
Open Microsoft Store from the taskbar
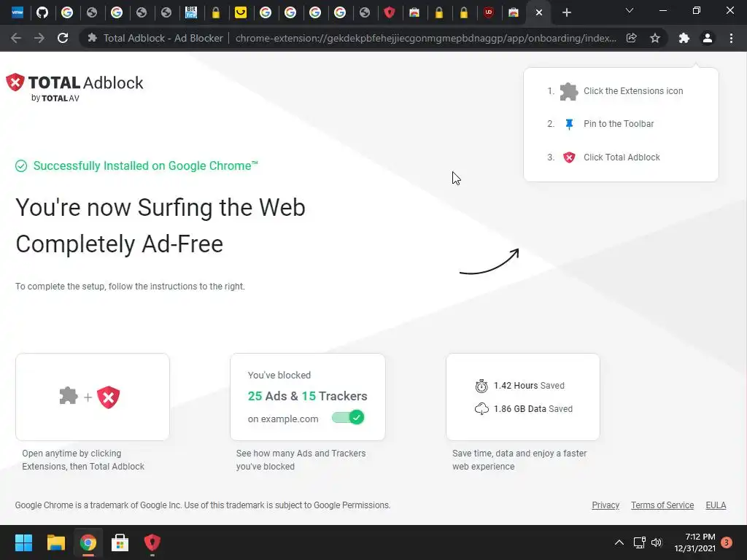coord(120,542)
